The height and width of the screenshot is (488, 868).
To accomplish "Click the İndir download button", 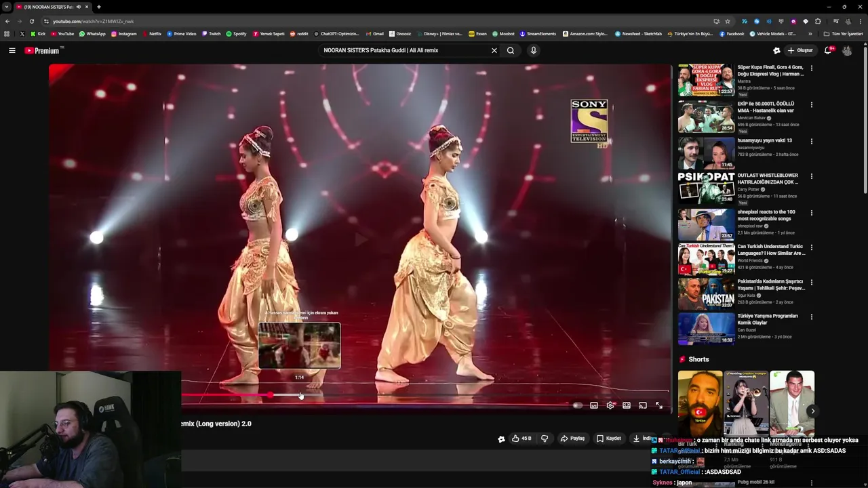I will pyautogui.click(x=643, y=439).
